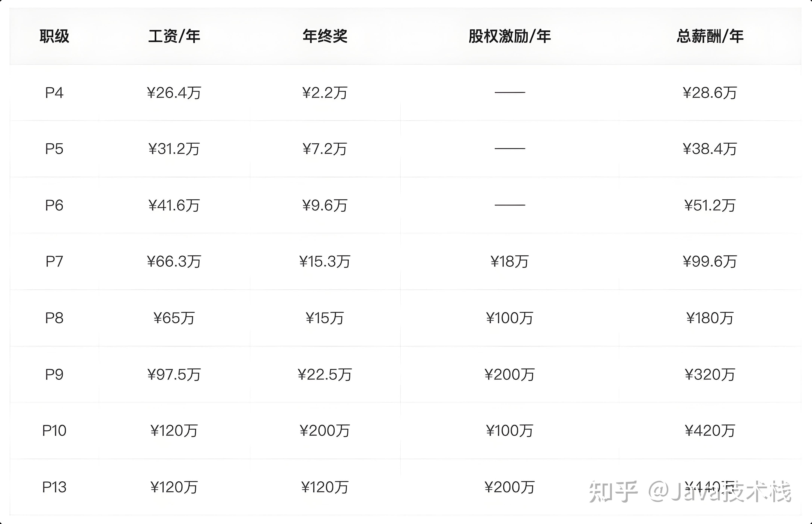Select the P6 row label
The height and width of the screenshot is (524, 812).
click(55, 205)
